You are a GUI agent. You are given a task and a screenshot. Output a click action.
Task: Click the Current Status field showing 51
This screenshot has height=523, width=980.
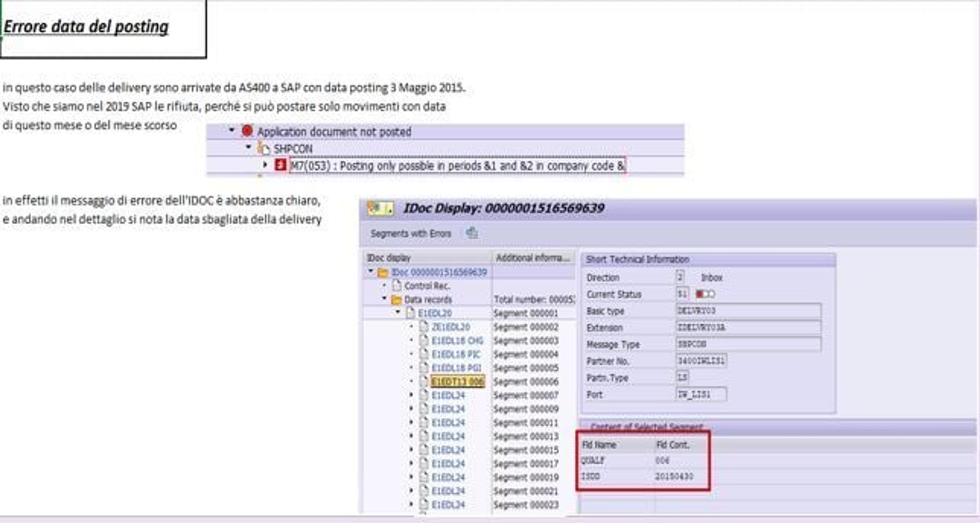pyautogui.click(x=682, y=294)
